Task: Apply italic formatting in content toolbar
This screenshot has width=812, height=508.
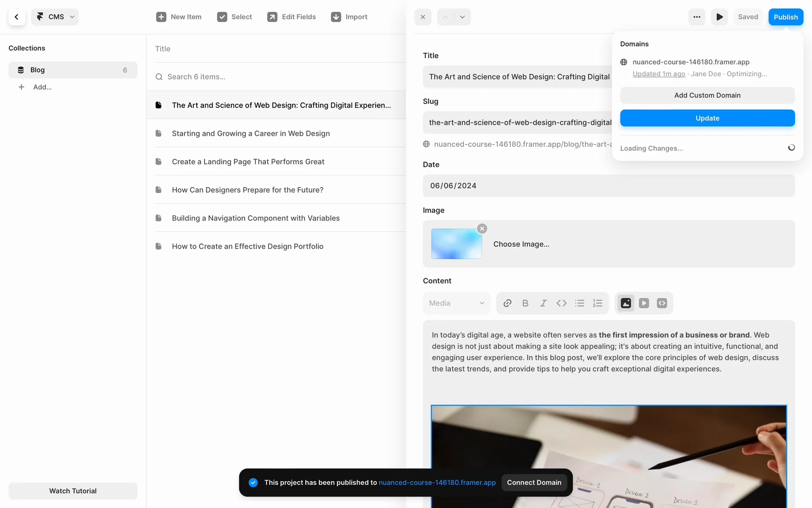Action: (x=543, y=303)
